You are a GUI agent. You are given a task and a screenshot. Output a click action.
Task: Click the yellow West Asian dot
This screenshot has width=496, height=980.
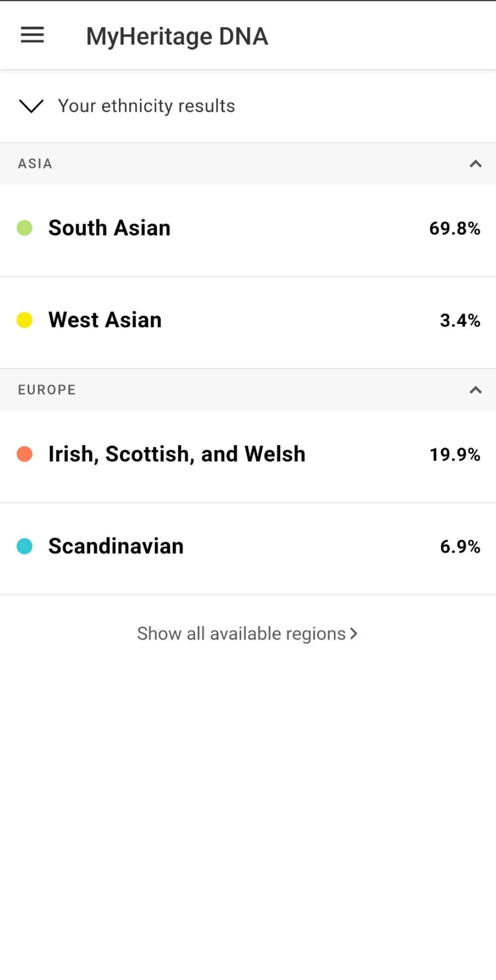click(25, 320)
